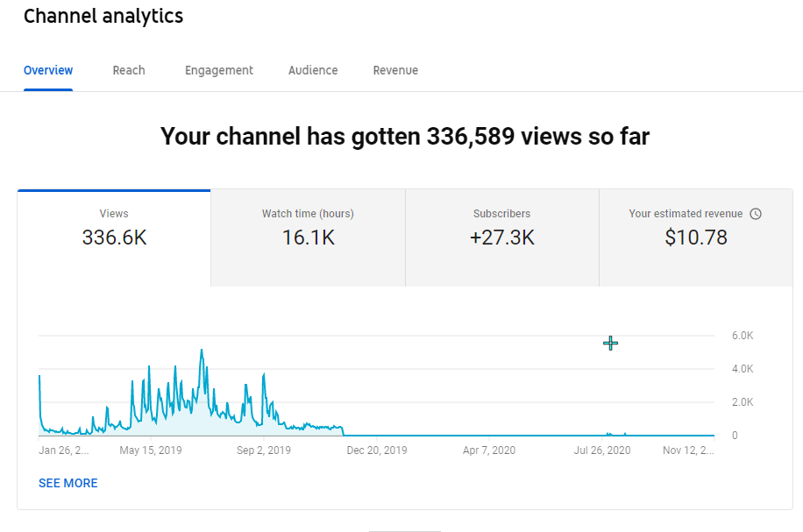The image size is (803, 532).
Task: Click the Channel analytics heading
Action: pyautogui.click(x=103, y=16)
